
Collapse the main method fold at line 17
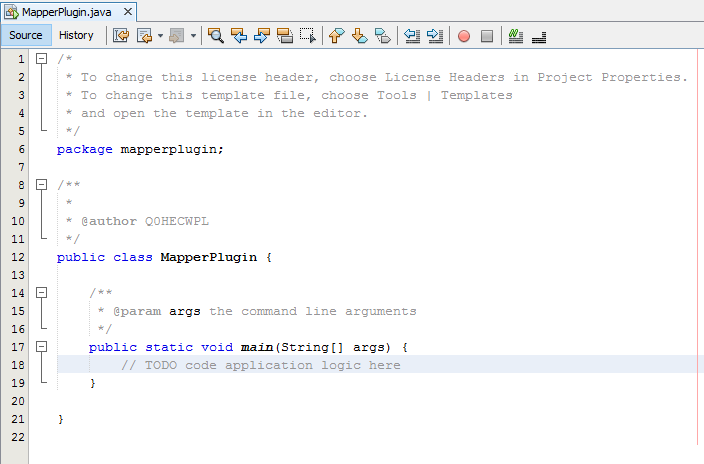point(41,346)
